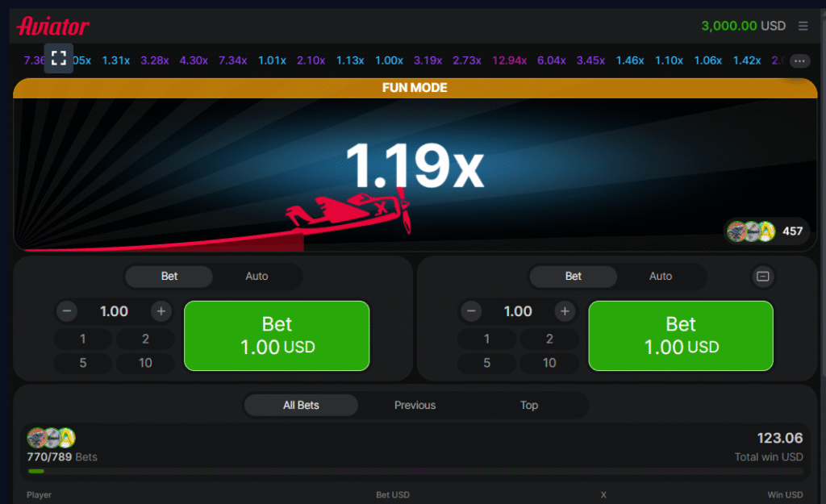Click the left panel bet amount field

pos(115,311)
